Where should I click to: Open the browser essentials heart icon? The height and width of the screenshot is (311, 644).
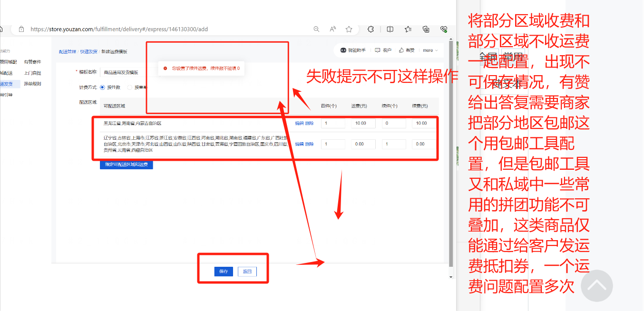[x=444, y=29]
